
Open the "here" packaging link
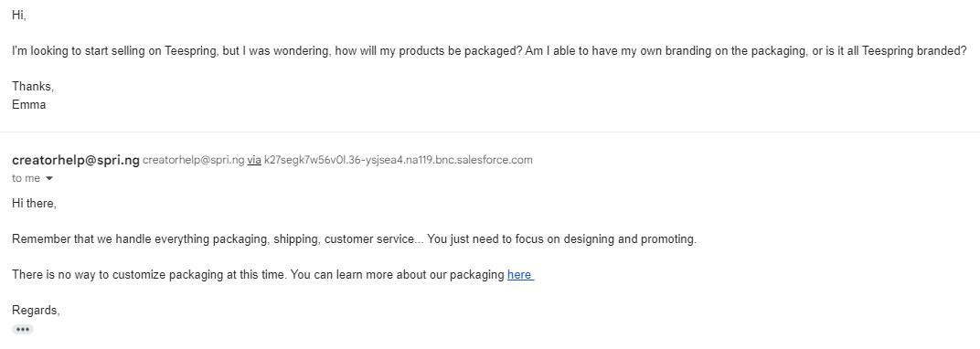(520, 275)
